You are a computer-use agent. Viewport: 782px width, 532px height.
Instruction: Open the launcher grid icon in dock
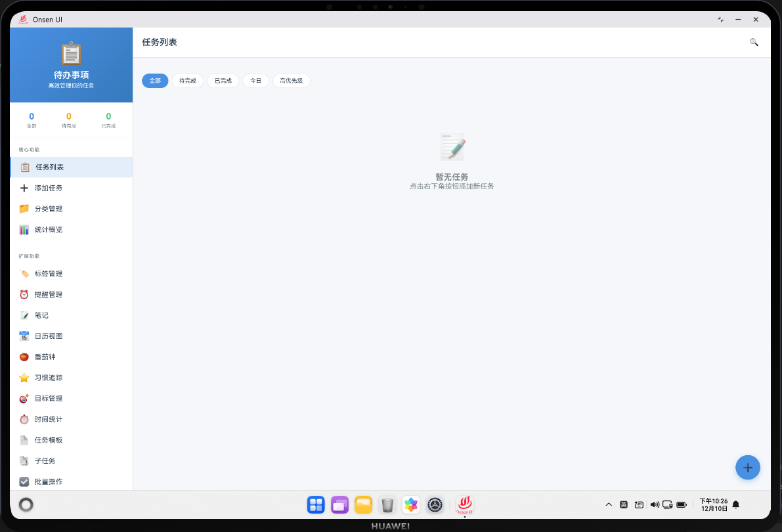coord(316,505)
